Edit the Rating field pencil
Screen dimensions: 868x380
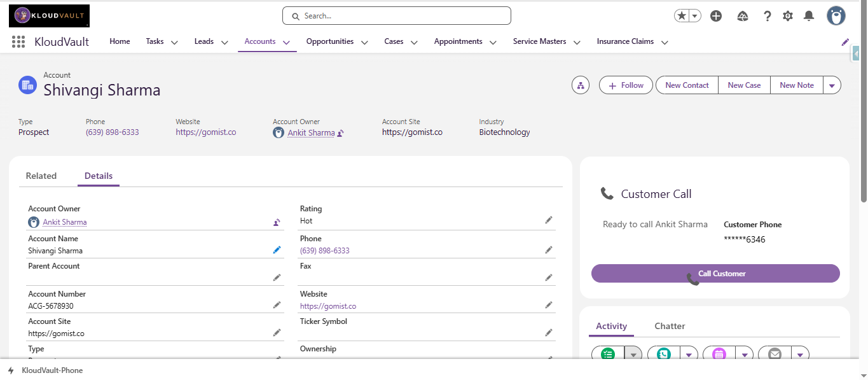click(x=549, y=220)
